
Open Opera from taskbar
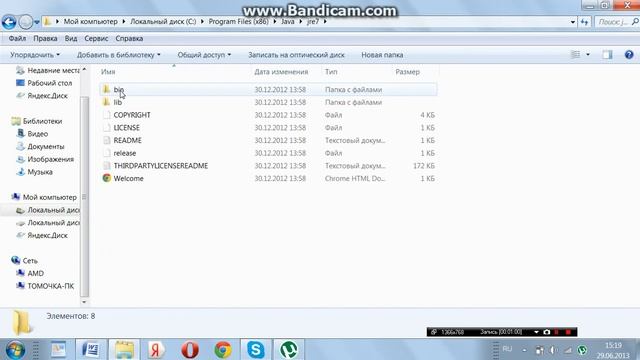(x=190, y=350)
